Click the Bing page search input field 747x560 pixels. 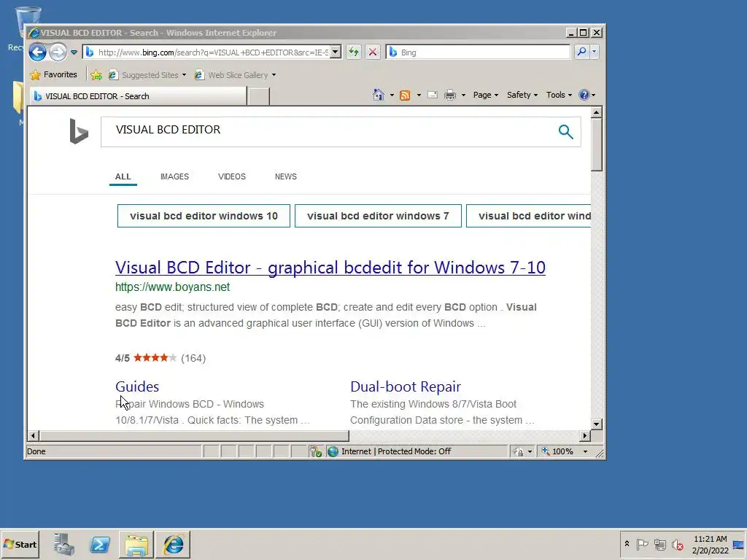pos(329,132)
